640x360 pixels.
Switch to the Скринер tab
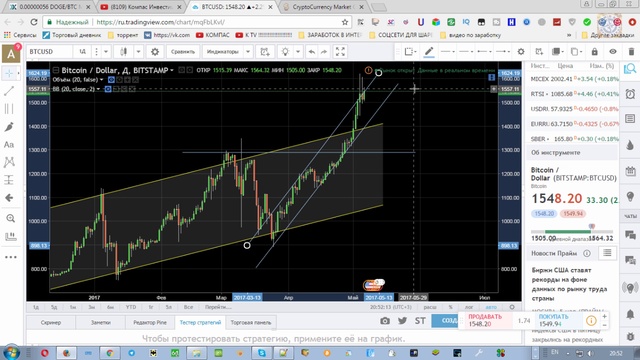[x=51, y=322]
